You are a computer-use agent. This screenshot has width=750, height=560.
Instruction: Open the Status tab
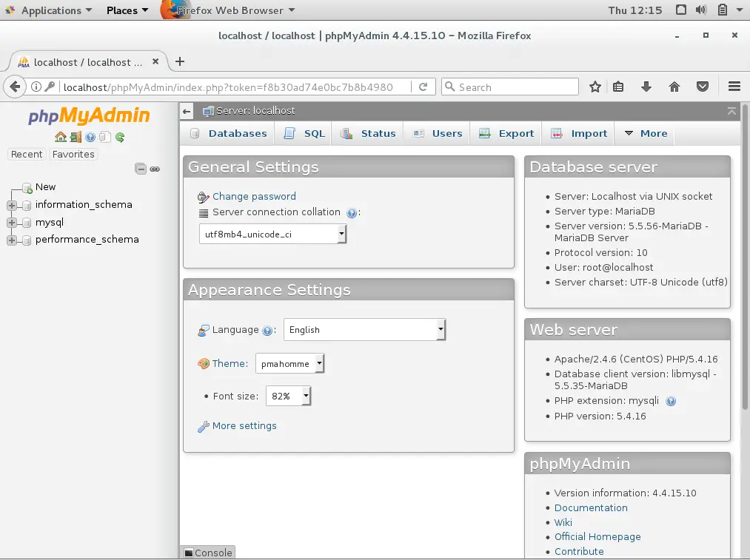pos(368,134)
